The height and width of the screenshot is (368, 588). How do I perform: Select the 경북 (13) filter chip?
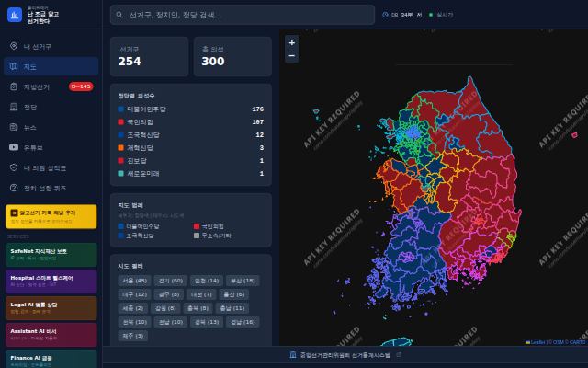(x=207, y=322)
